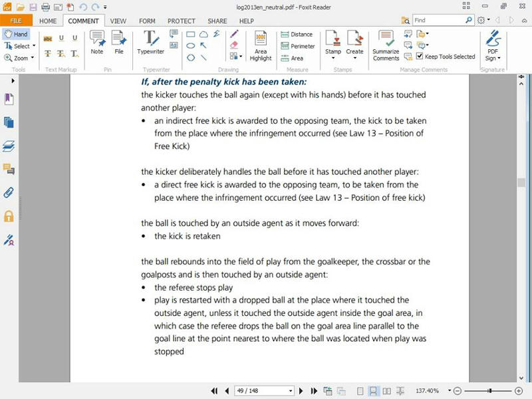Choose the Polygon drawing tool
Viewport: 532px width, 399px height.
pyautogui.click(x=191, y=58)
